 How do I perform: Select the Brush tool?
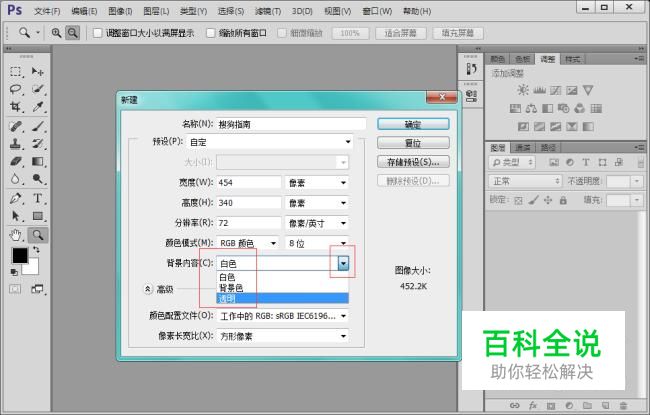[x=38, y=126]
